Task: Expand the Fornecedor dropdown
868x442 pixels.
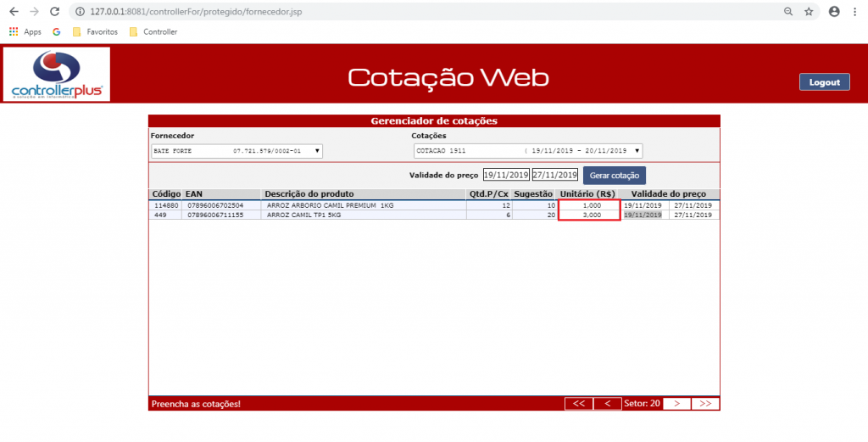Action: [x=236, y=151]
